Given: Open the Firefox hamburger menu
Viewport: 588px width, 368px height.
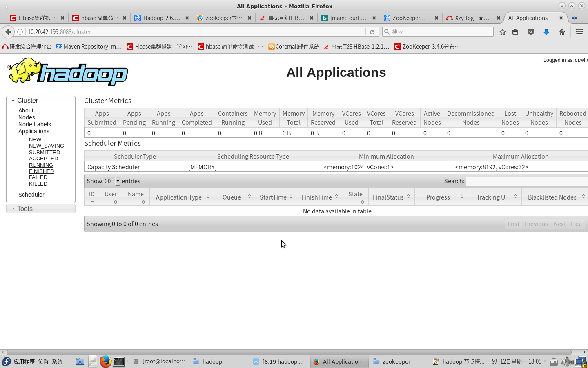Looking at the screenshot, I should pyautogui.click(x=579, y=32).
